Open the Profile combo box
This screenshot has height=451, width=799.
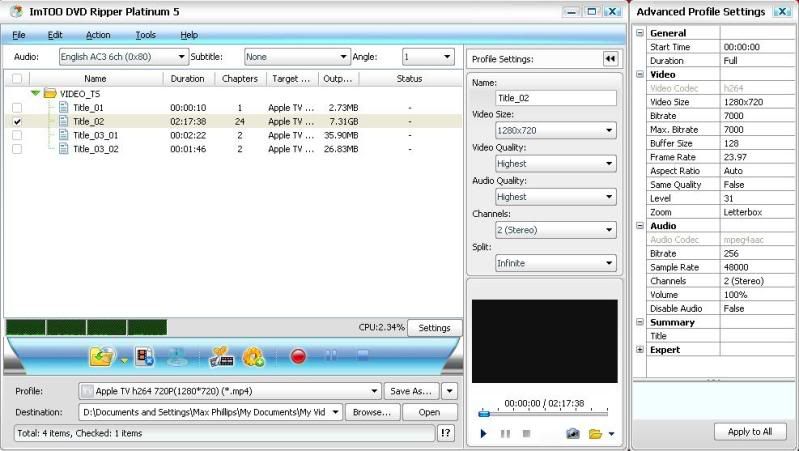click(x=230, y=391)
